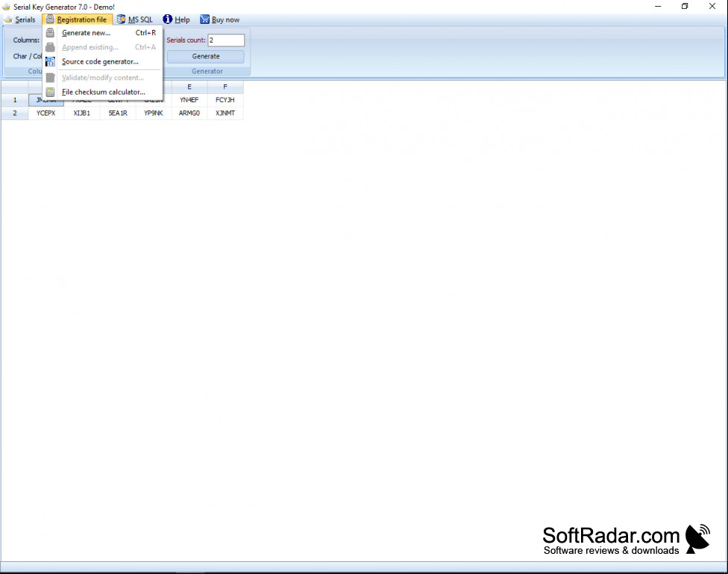Choose Source code generator... entry

click(x=103, y=62)
